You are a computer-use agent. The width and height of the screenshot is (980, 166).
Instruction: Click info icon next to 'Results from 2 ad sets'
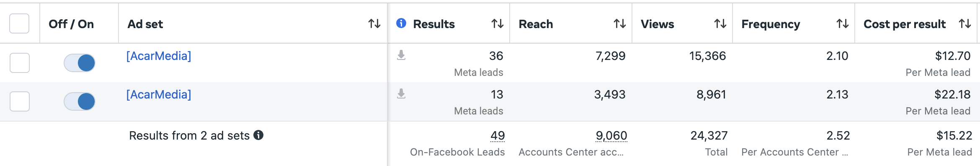point(258,135)
